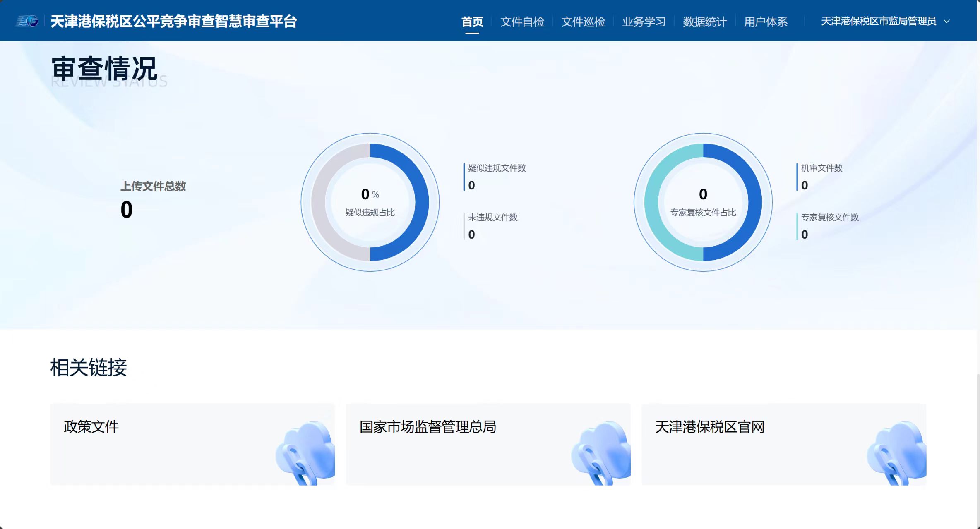The height and width of the screenshot is (529, 980).
Task: Click the 专家复核文件数 legend entry
Action: pyautogui.click(x=829, y=218)
